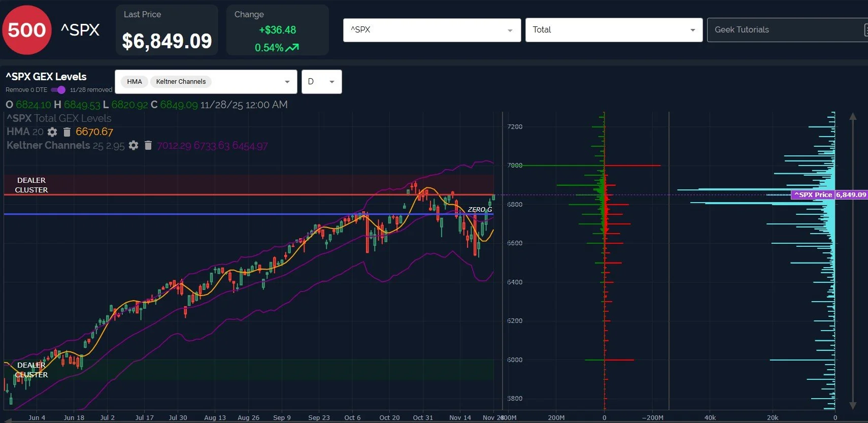Image resolution: width=868 pixels, height=423 pixels.
Task: Click the upward trend arrow beside 0.54%
Action: coord(292,48)
